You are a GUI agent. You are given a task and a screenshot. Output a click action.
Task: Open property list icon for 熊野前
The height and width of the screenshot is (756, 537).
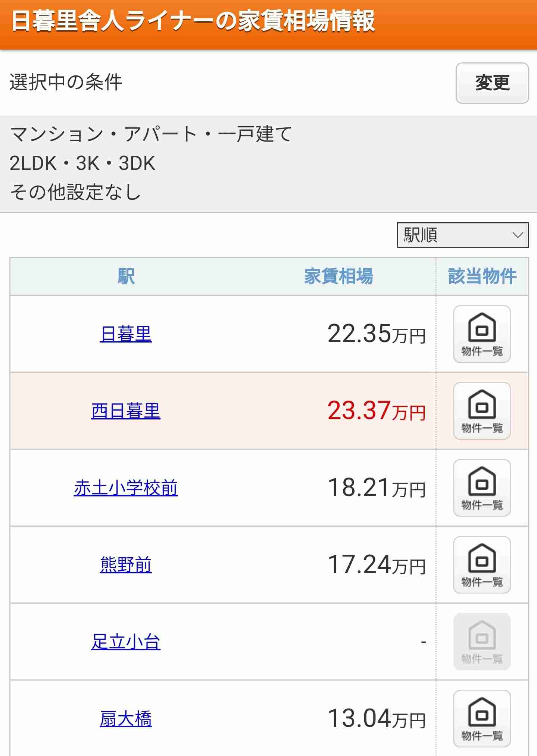point(482,565)
